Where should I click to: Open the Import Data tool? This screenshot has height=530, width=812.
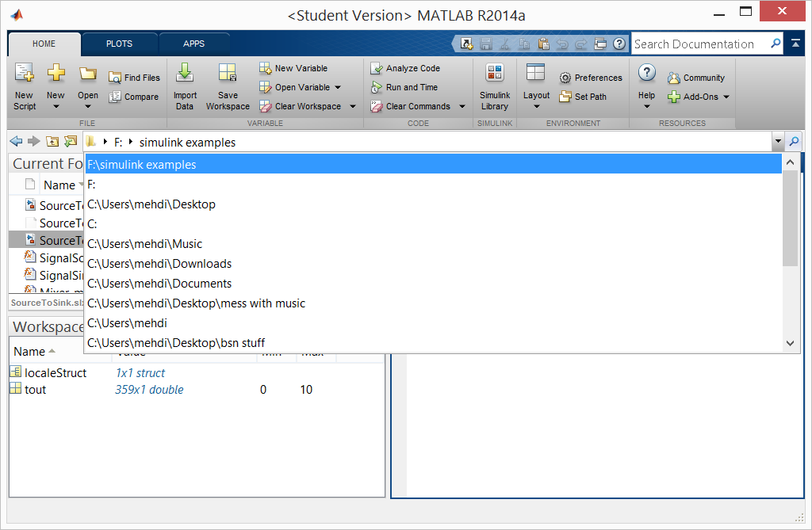(185, 75)
